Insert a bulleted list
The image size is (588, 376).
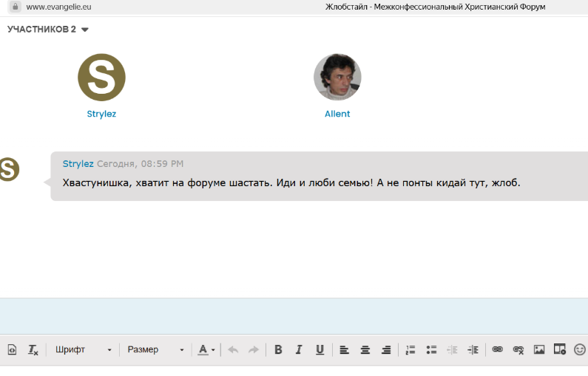click(x=432, y=349)
